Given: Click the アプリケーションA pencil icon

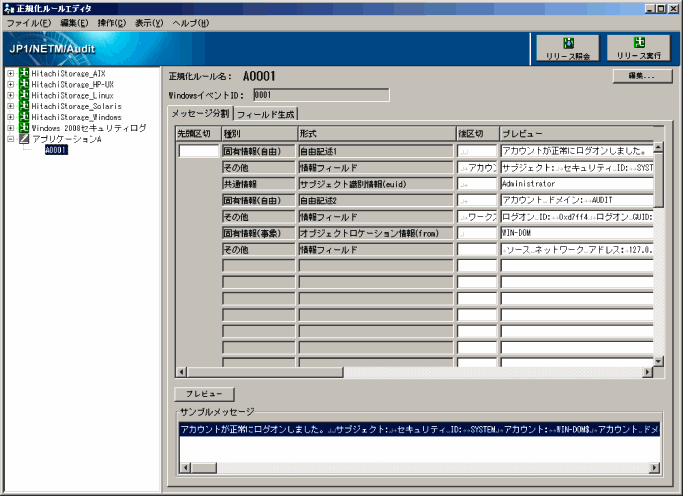Looking at the screenshot, I should pos(23,139).
